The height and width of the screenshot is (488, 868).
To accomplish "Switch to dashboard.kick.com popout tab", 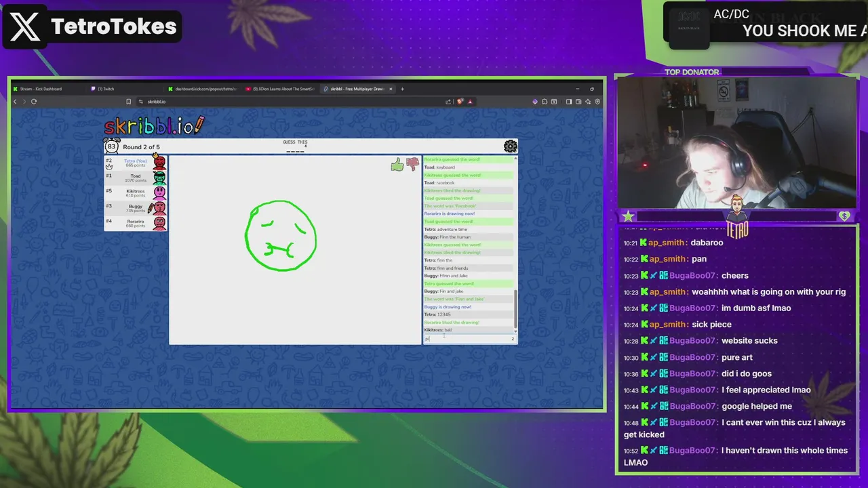I will 204,89.
